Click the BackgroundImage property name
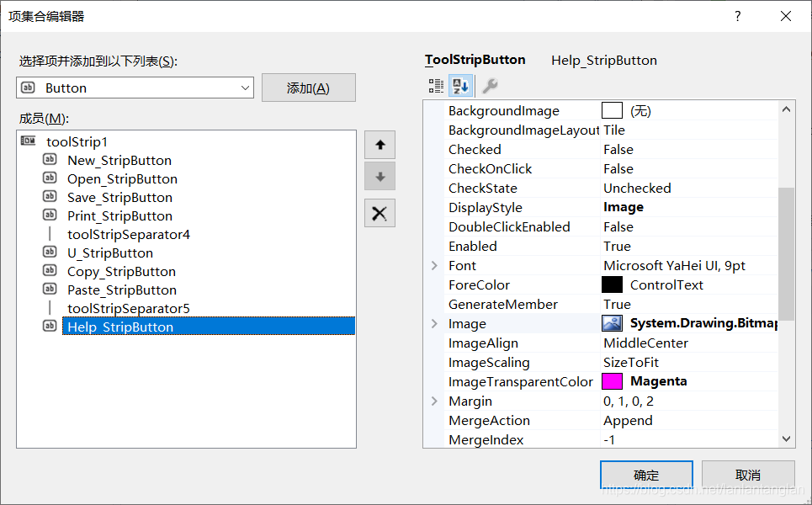 (504, 110)
